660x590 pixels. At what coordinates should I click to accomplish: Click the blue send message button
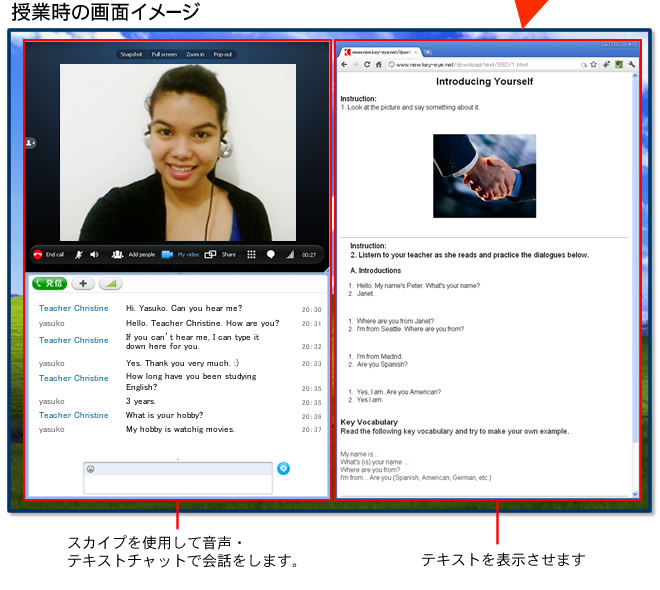[283, 468]
